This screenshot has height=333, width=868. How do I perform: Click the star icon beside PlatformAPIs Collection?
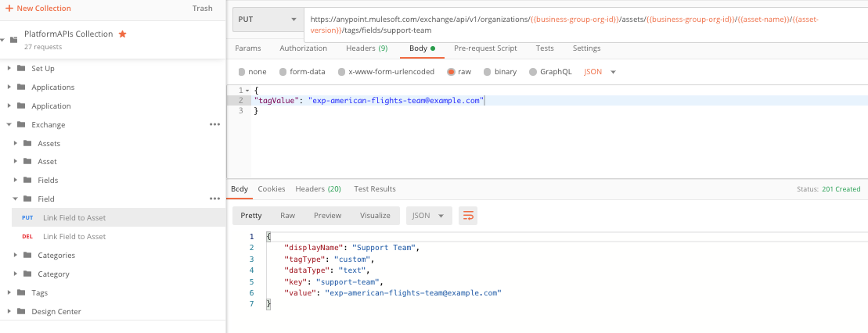click(123, 34)
